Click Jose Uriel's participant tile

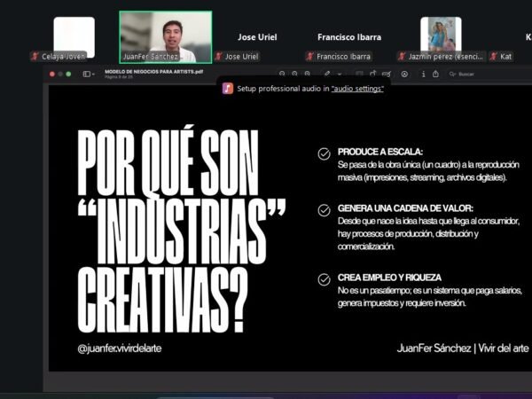tap(257, 37)
